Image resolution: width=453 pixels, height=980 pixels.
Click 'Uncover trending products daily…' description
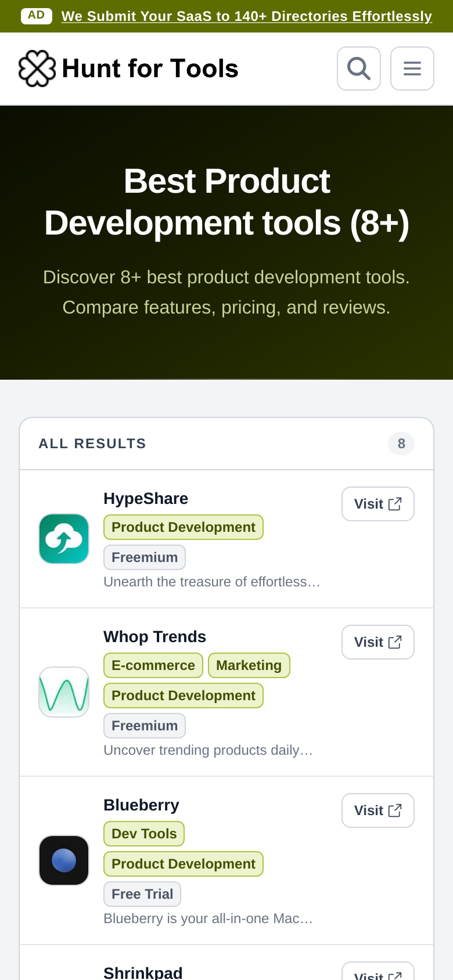208,750
